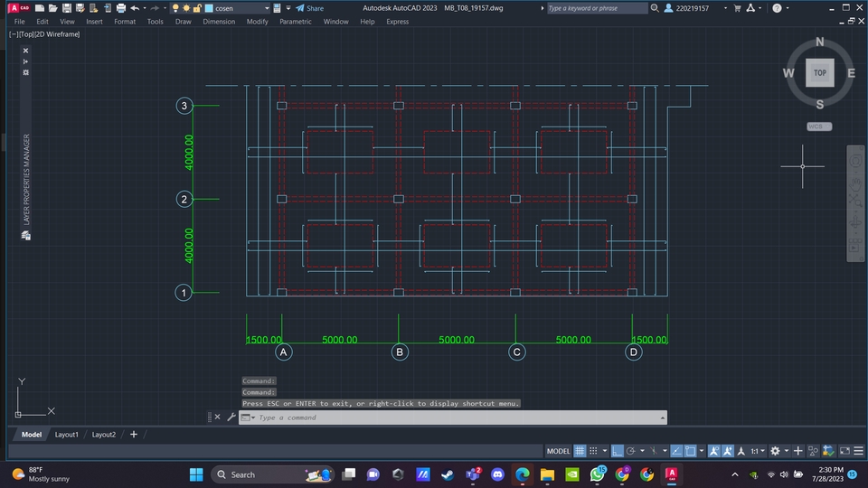The width and height of the screenshot is (868, 488).
Task: Open workspace switching gear icon
Action: [775, 451]
